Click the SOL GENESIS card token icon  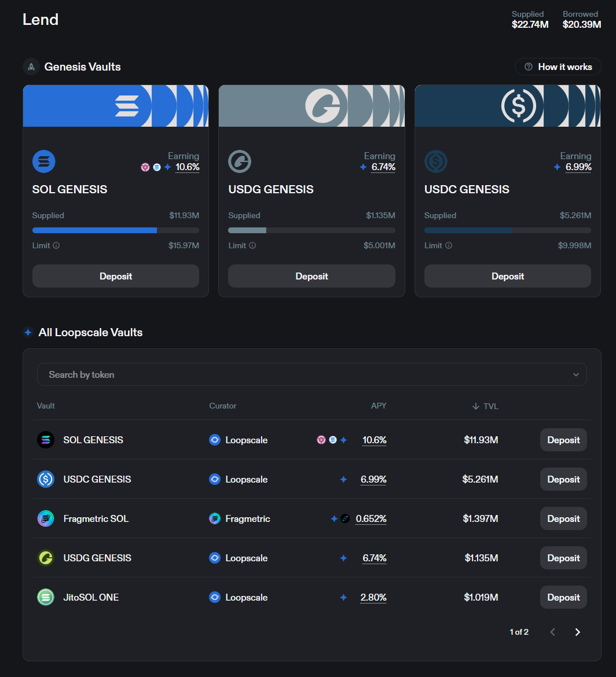click(x=43, y=161)
